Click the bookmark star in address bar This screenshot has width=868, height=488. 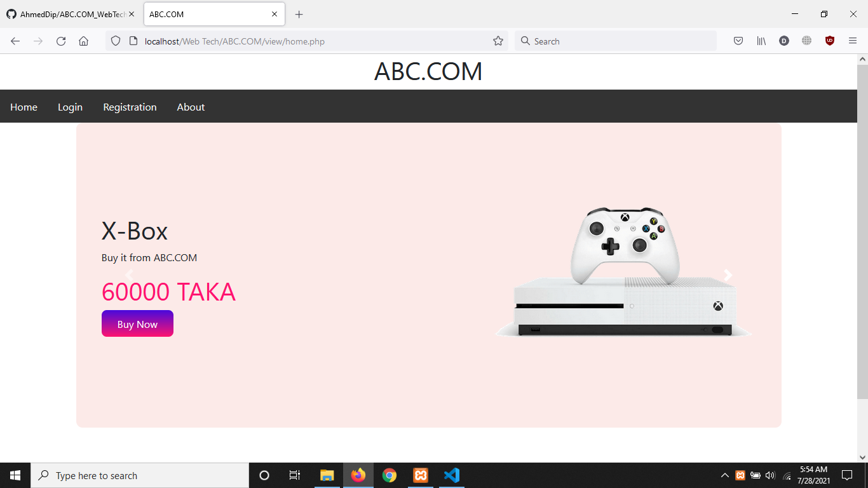point(498,41)
